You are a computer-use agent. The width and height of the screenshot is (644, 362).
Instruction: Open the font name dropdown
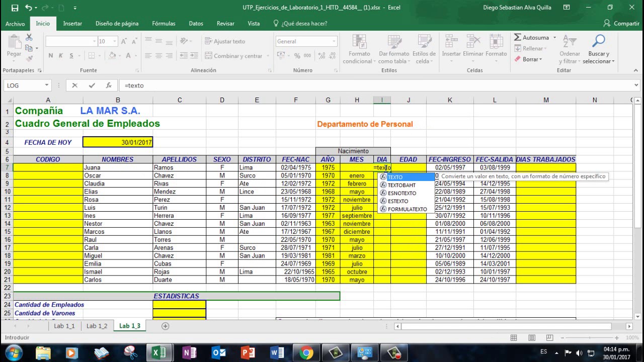(94, 41)
